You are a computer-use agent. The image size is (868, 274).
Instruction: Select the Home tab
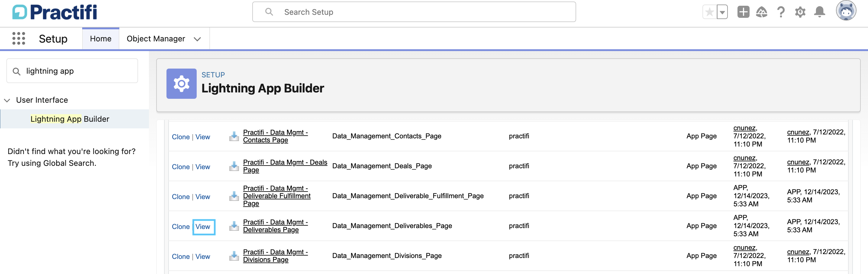100,39
